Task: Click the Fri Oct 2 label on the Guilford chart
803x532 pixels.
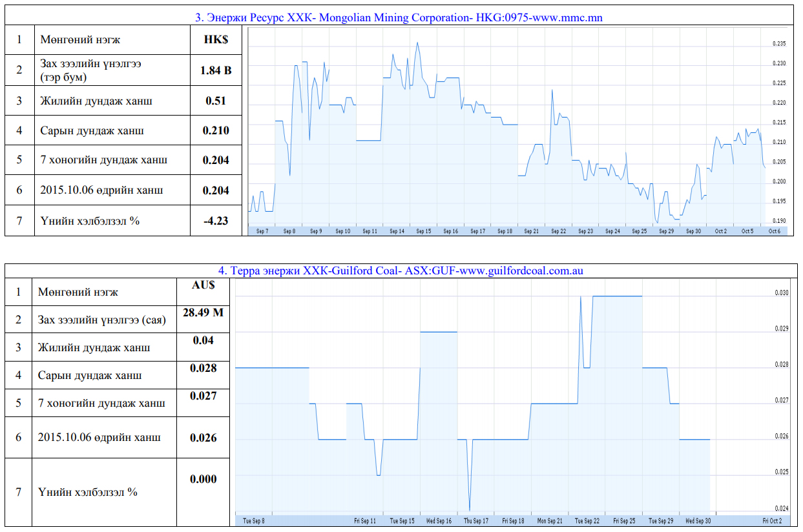Action: tap(772, 521)
